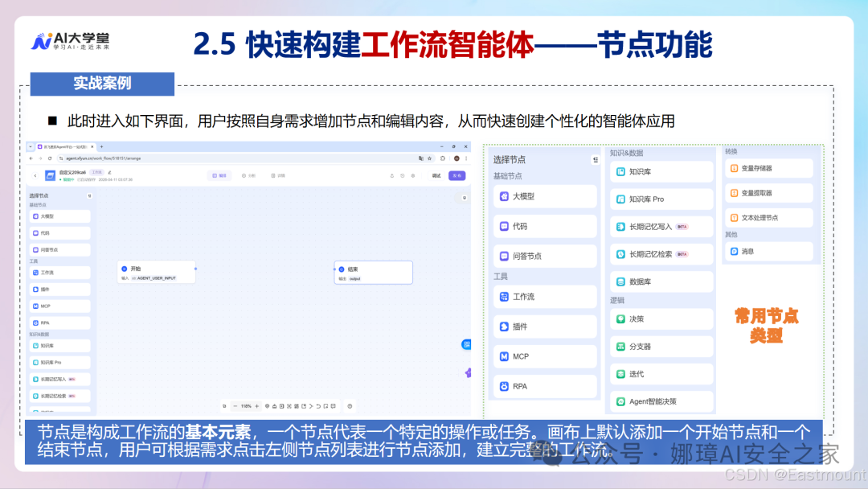
Task: Open the history icon in workflow header
Action: point(403,175)
